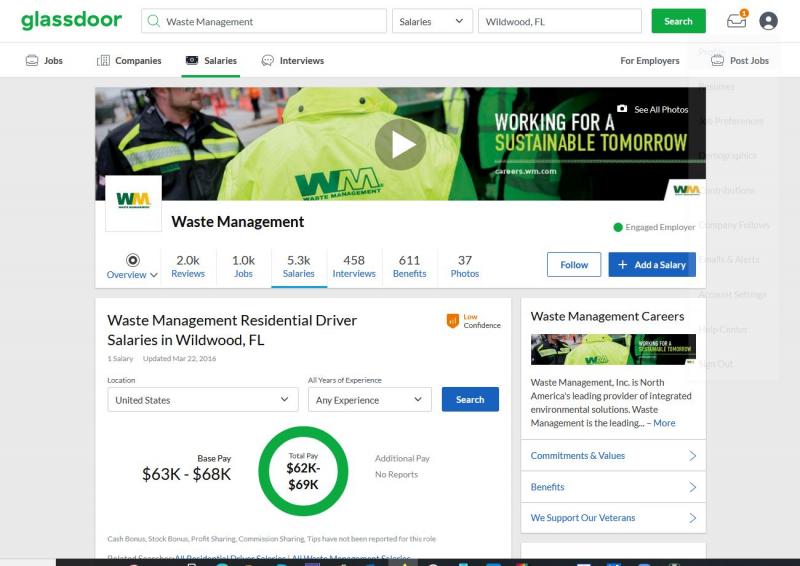Screen dimensions: 800x566
Task: Open the user profile avatar icon
Action: tap(768, 21)
